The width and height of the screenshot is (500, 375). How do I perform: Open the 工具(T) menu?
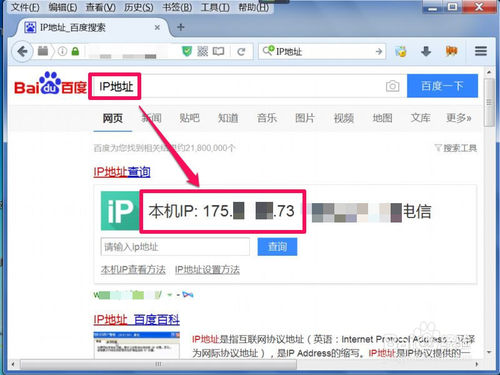pyautogui.click(x=215, y=7)
